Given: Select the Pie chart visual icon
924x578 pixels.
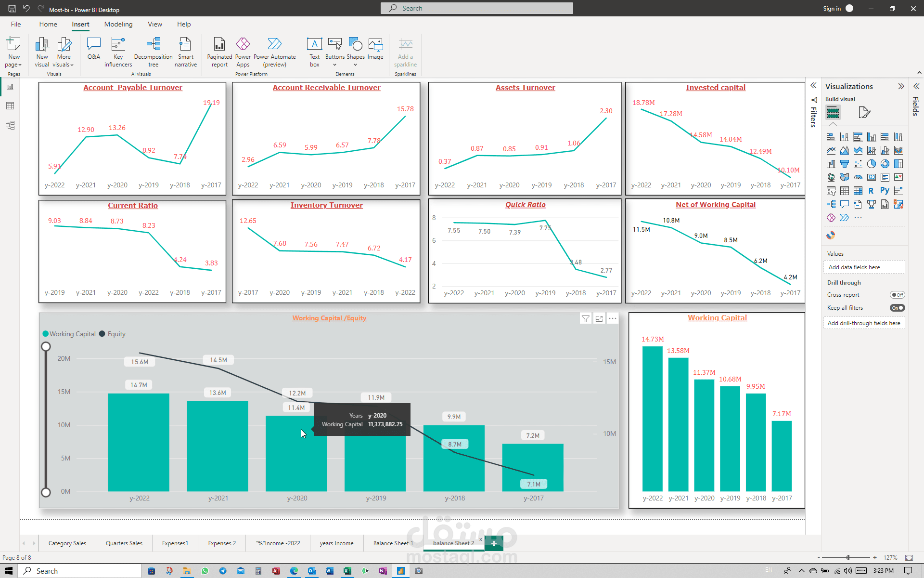Looking at the screenshot, I should [x=871, y=164].
